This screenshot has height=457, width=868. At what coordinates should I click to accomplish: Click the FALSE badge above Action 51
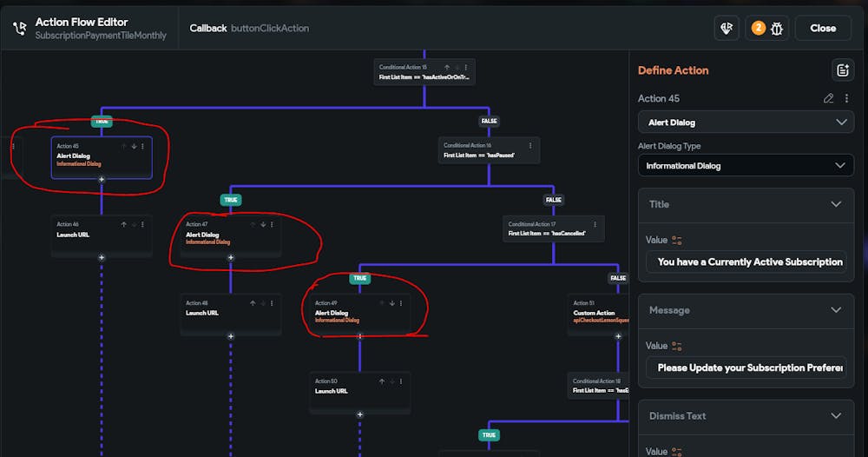[618, 278]
